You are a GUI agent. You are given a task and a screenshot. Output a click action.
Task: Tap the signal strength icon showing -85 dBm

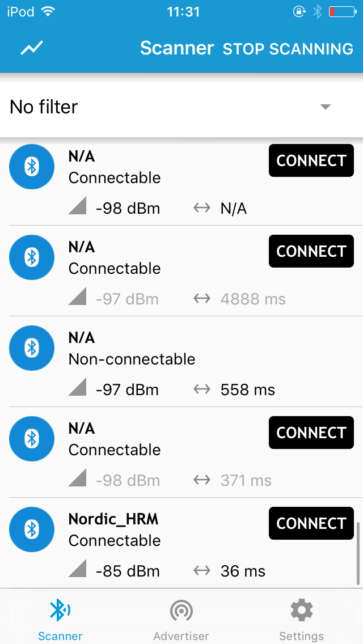pyautogui.click(x=79, y=571)
